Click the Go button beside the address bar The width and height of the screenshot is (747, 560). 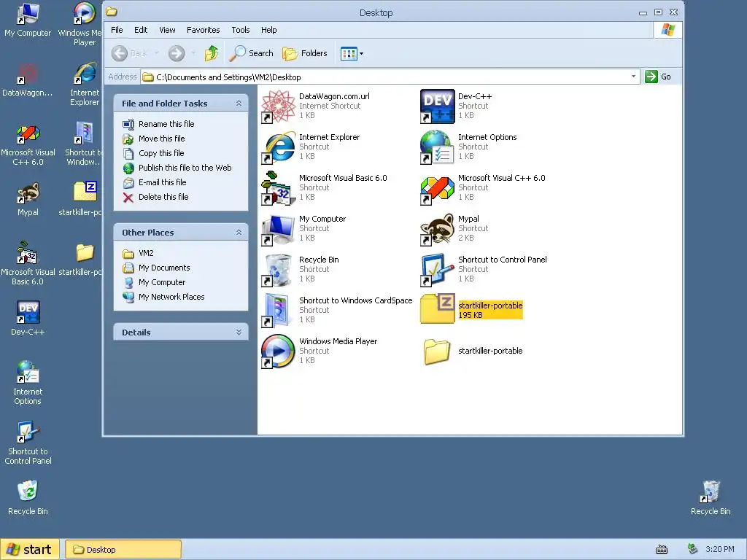pos(659,77)
